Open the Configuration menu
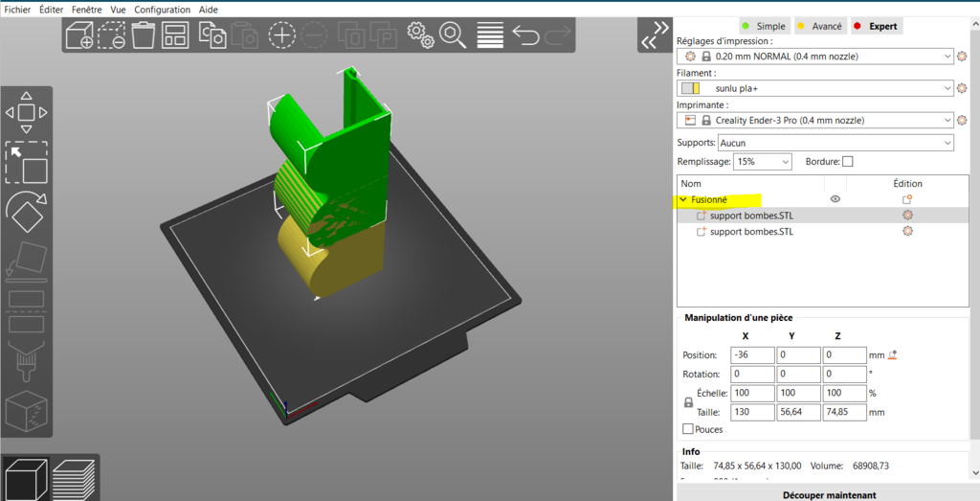The image size is (980, 501). coord(163,10)
